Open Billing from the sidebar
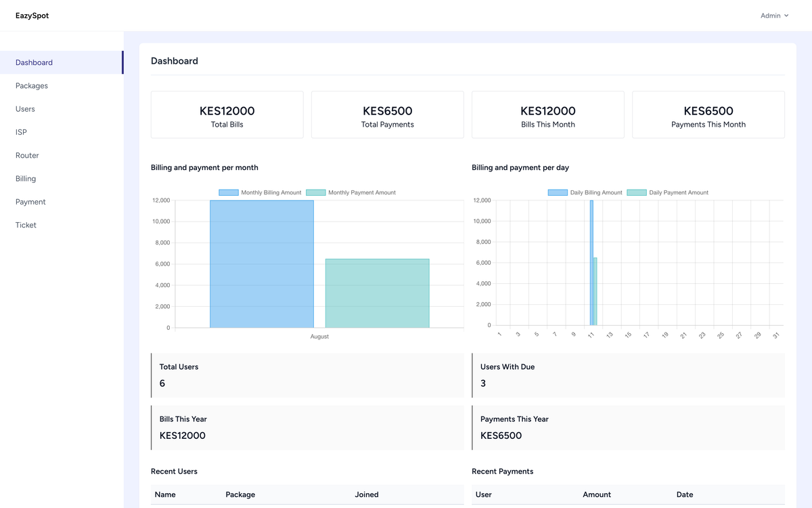 26,179
